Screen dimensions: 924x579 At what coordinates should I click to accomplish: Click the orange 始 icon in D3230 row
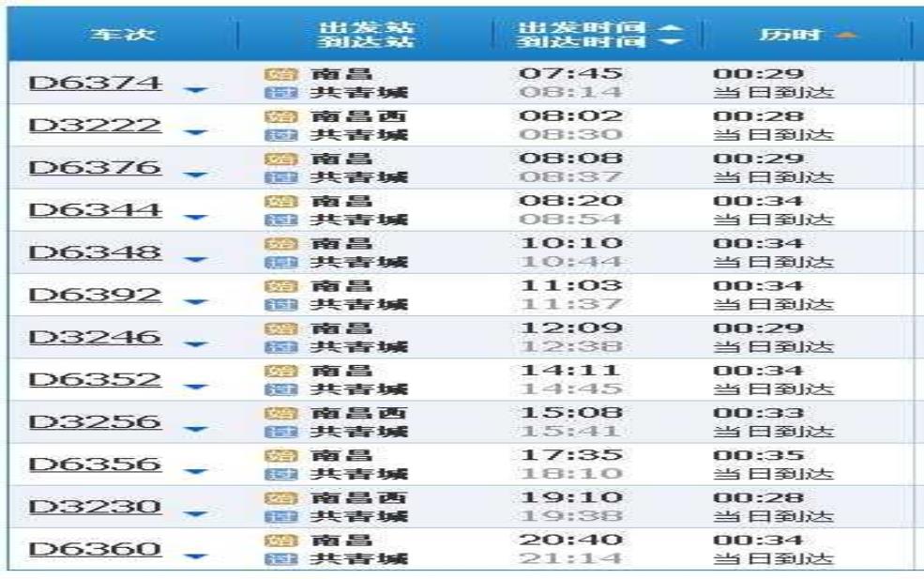(x=275, y=497)
